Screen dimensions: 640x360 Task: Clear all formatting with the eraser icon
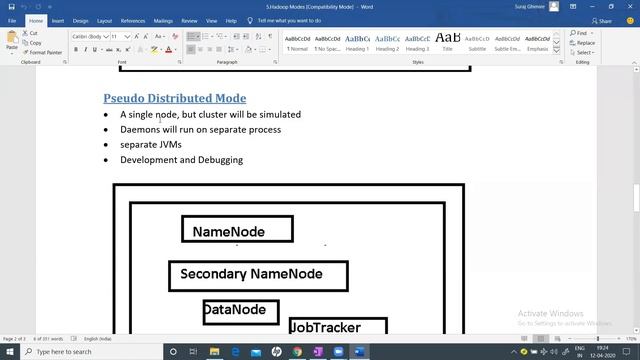pyautogui.click(x=175, y=37)
